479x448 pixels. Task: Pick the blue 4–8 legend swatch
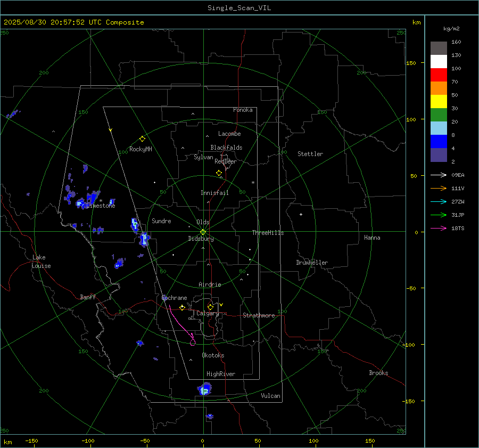coord(439,142)
